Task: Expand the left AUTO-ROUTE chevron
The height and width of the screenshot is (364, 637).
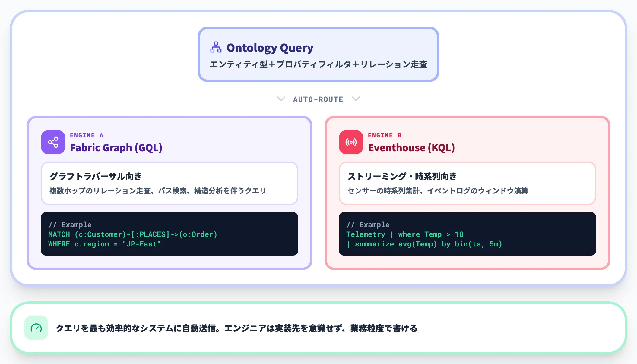Action: coord(281,99)
